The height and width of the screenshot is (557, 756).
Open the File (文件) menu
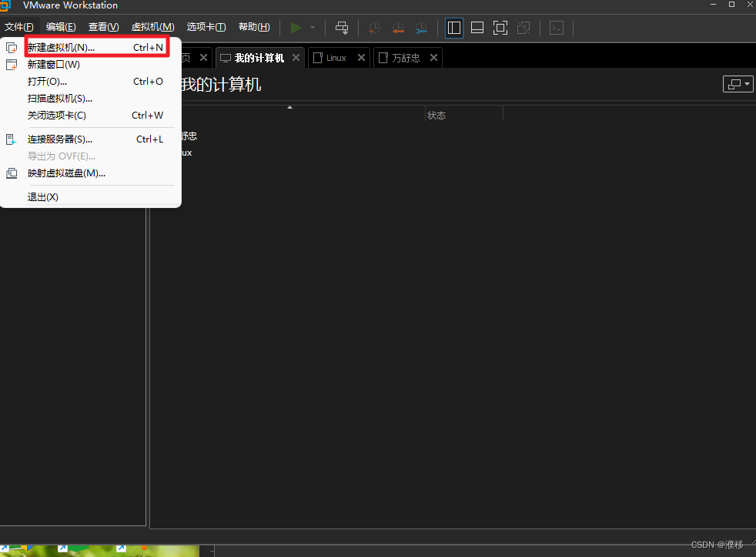18,27
